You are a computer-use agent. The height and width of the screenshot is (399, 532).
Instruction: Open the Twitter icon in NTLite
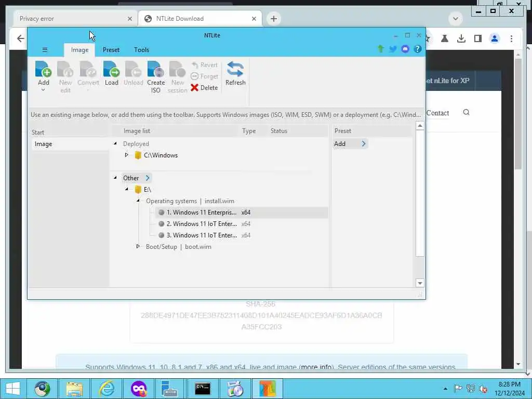pos(393,49)
